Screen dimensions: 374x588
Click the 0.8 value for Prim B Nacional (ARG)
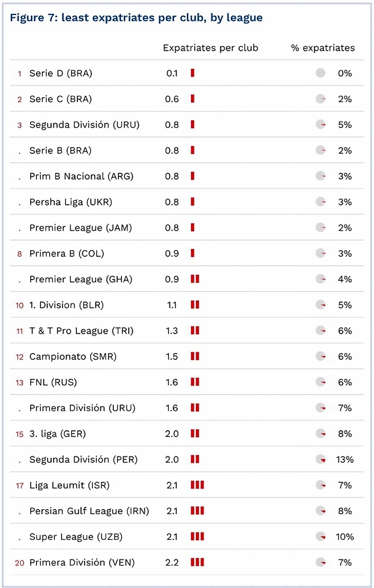(x=172, y=176)
